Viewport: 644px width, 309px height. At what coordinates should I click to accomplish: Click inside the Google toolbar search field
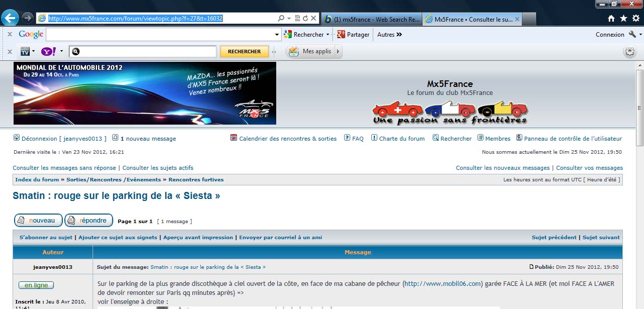click(x=159, y=35)
